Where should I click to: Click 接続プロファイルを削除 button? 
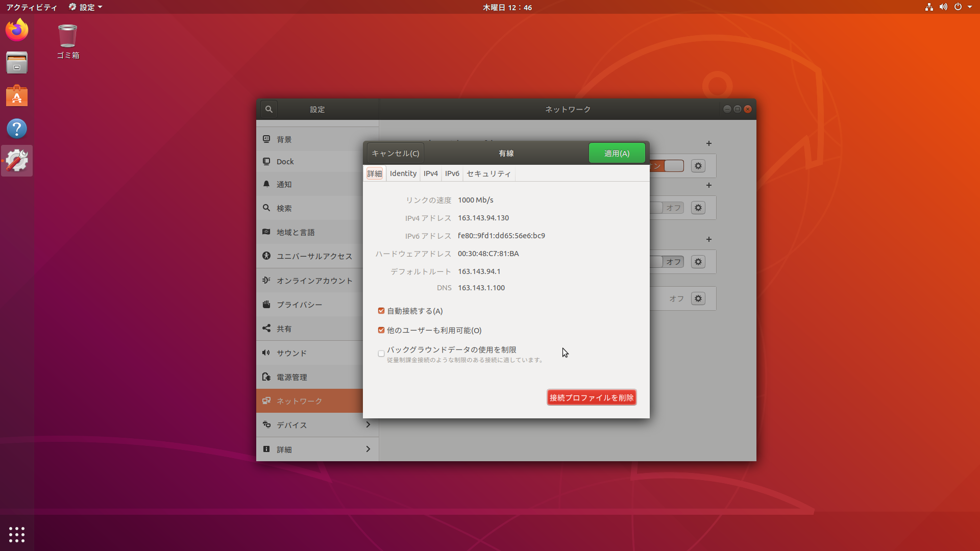pyautogui.click(x=592, y=397)
